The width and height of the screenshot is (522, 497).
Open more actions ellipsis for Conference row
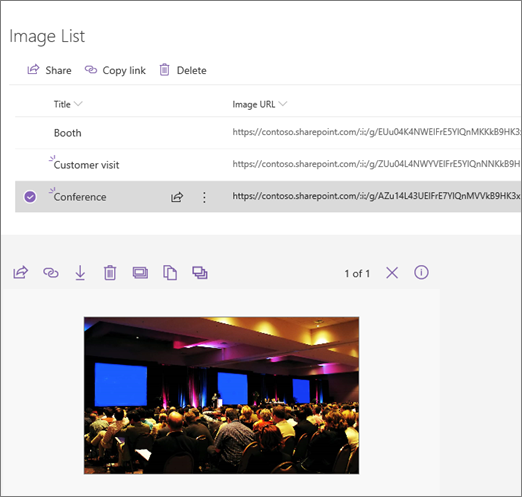click(x=204, y=197)
